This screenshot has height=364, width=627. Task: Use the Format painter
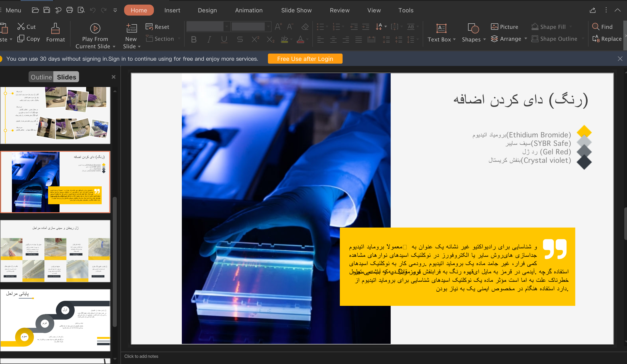pyautogui.click(x=55, y=33)
